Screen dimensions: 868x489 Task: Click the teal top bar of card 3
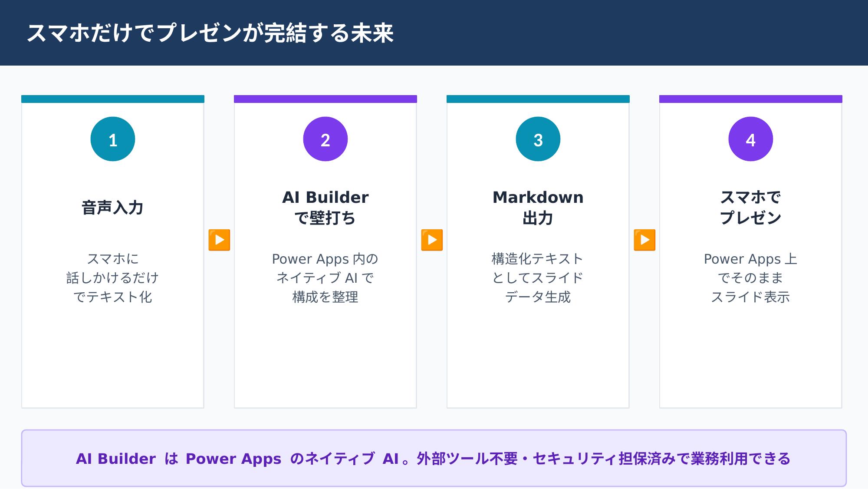(538, 99)
